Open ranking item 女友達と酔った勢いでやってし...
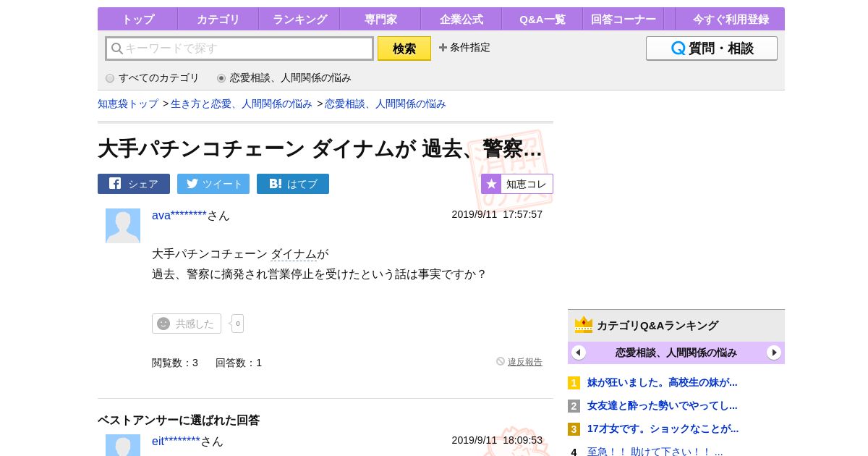Viewport: 868px width, 456px height. (x=662, y=405)
